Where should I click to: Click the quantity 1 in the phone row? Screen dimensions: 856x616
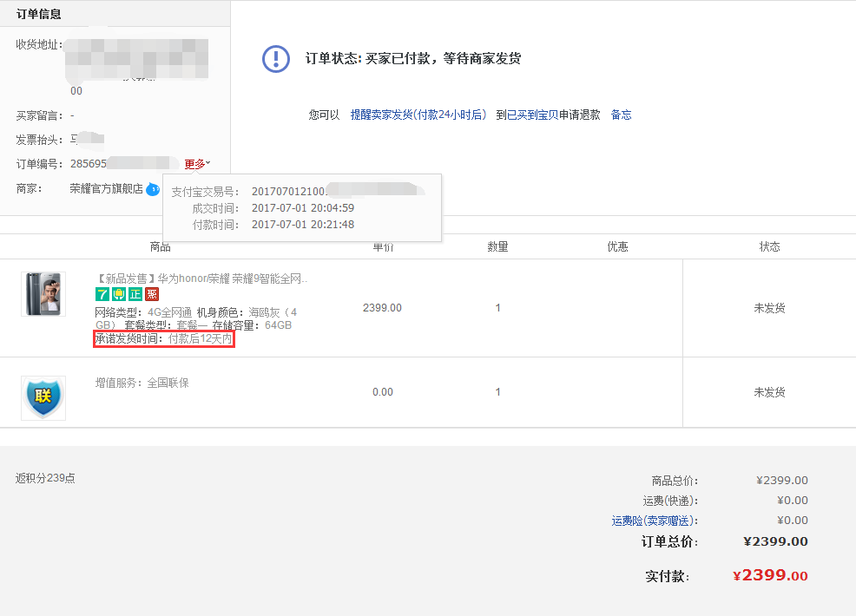497,308
